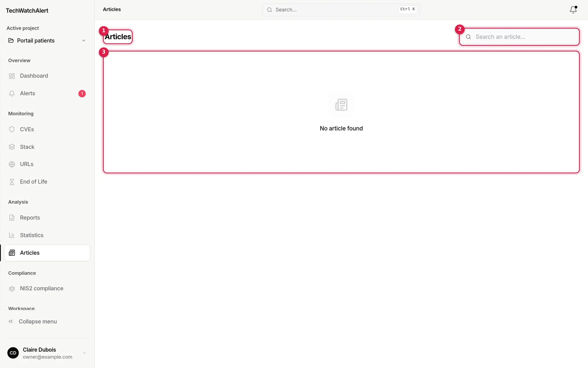Click the NIS2 compliance scales icon
588x368 pixels.
12,289
